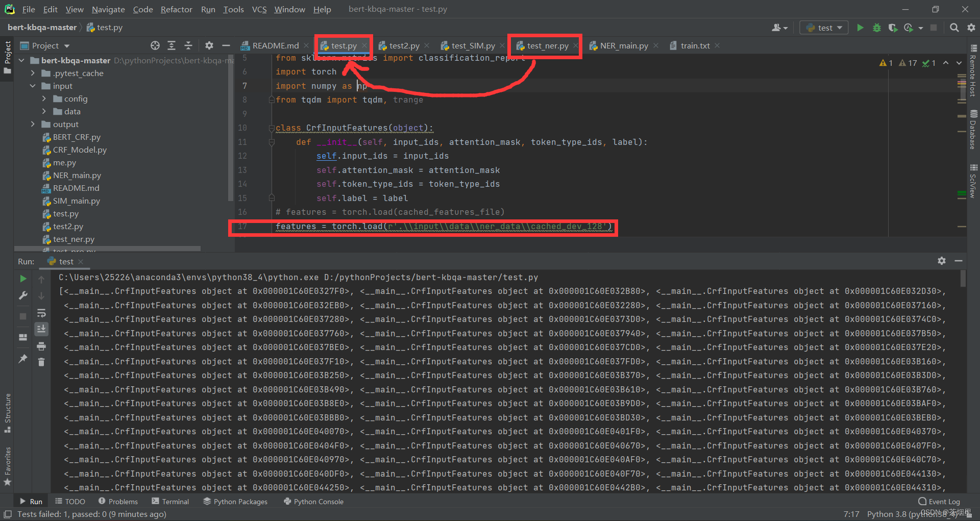Print the Run console output

point(41,346)
